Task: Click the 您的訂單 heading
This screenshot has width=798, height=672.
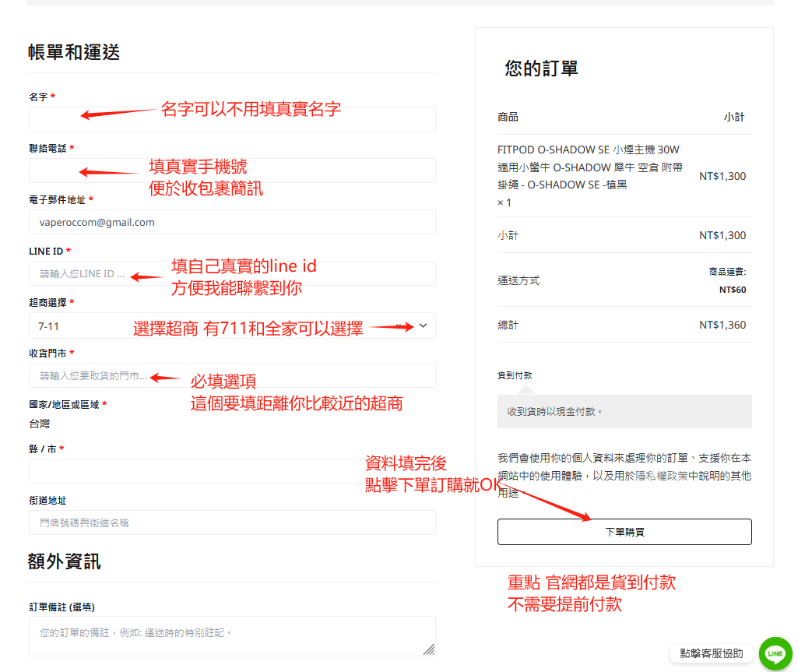Action: (541, 69)
